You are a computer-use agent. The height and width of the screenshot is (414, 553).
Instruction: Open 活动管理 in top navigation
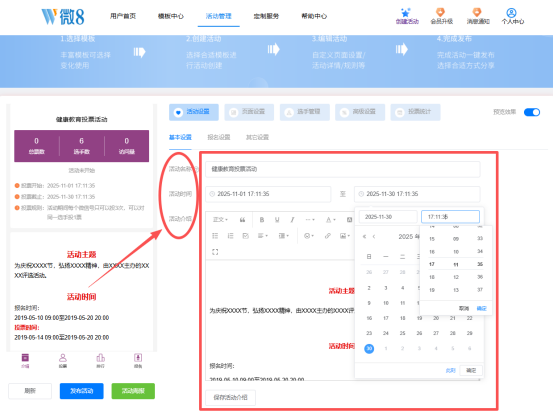218,16
